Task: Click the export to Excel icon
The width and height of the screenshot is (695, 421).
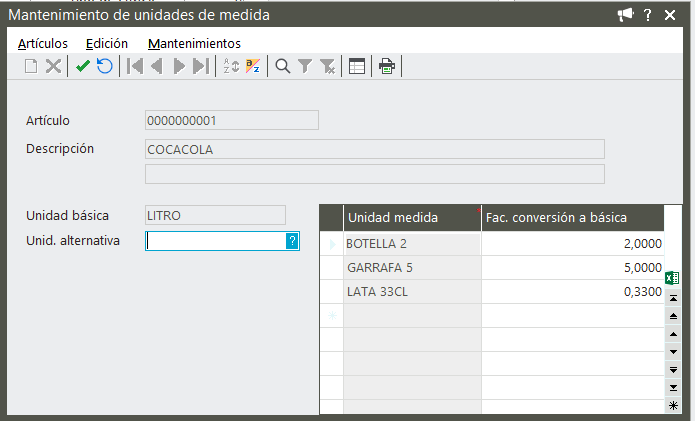Action: (672, 278)
